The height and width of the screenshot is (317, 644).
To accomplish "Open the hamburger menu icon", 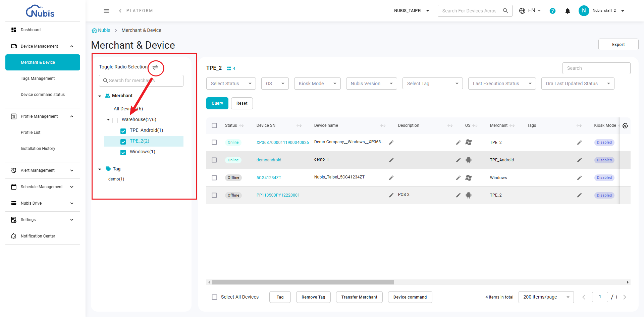I will coord(106,11).
